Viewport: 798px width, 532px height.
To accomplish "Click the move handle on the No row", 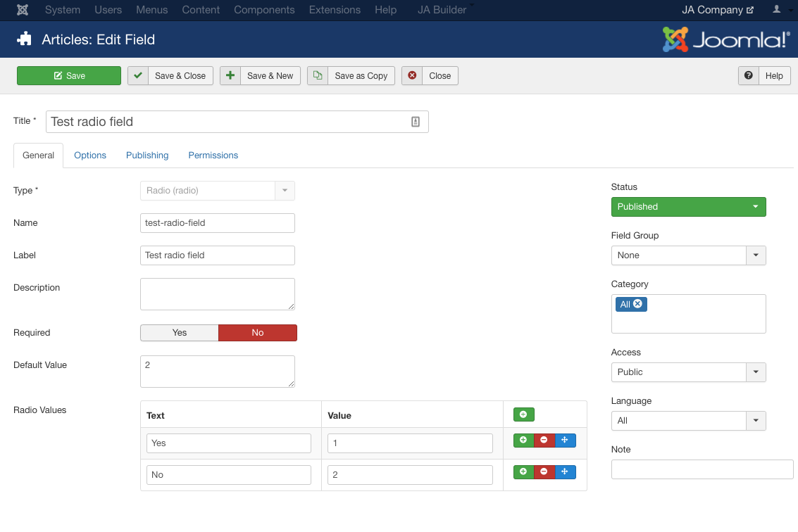I will [x=565, y=472].
